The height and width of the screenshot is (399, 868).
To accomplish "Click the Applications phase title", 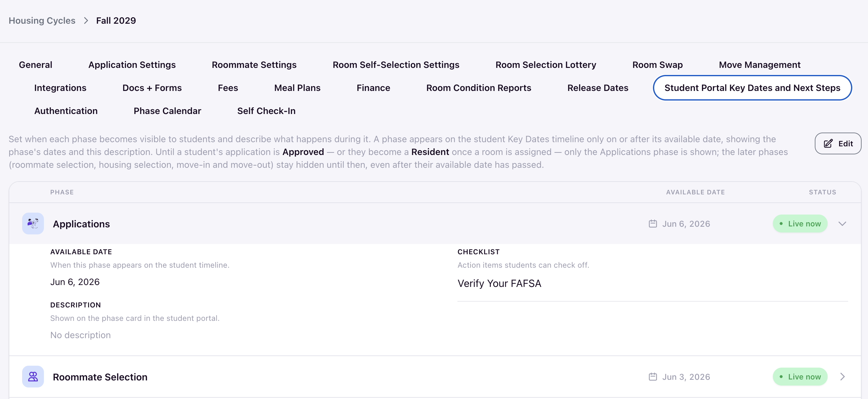I will click(81, 224).
